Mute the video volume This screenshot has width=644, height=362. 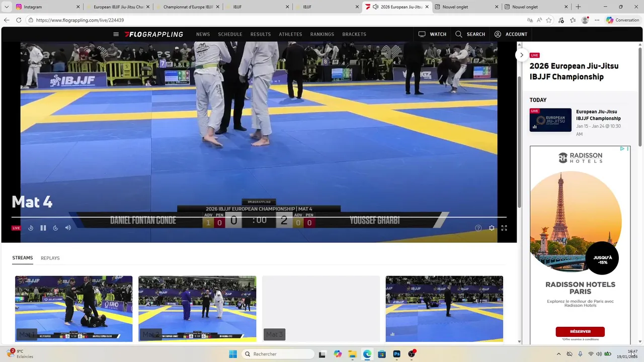(68, 228)
